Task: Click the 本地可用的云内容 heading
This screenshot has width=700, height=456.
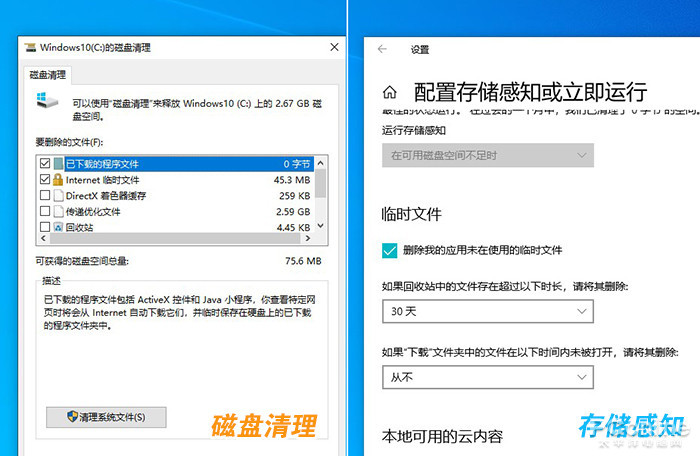Action: click(x=442, y=436)
